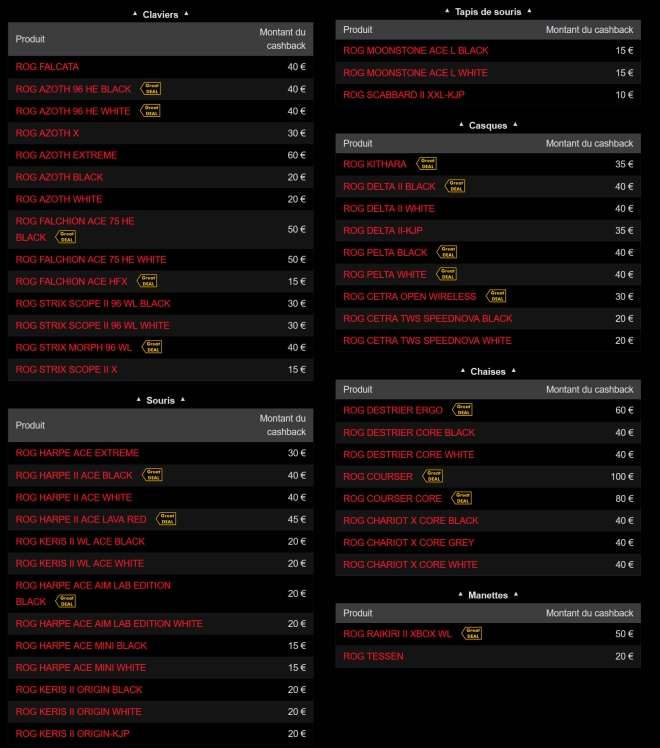
Task: Open the ROG AZOTH WHITE link
Action: pyautogui.click(x=59, y=199)
